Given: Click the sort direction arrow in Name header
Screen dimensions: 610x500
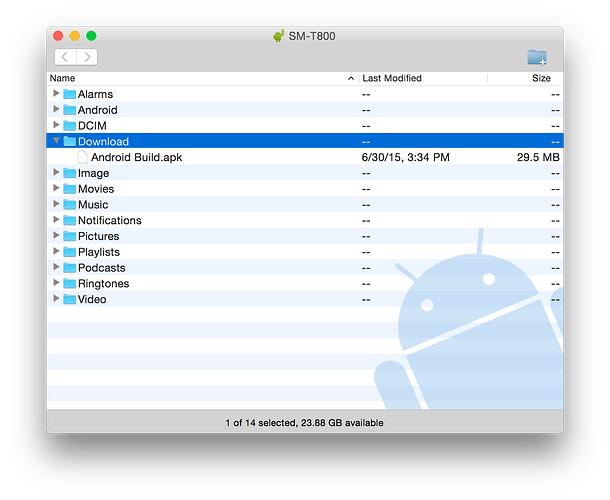Looking at the screenshot, I should coord(351,79).
